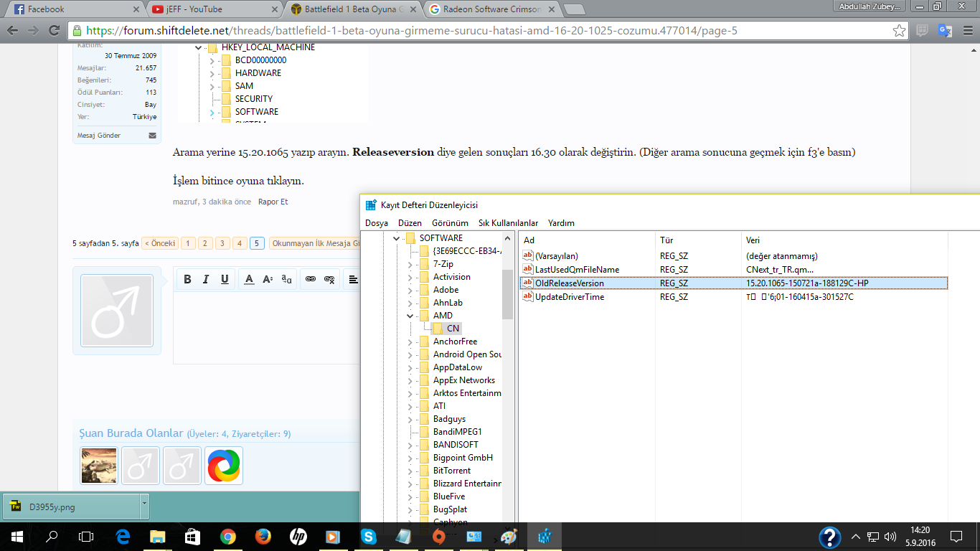This screenshot has height=551, width=980.
Task: Open font size option in editor
Action: (268, 279)
